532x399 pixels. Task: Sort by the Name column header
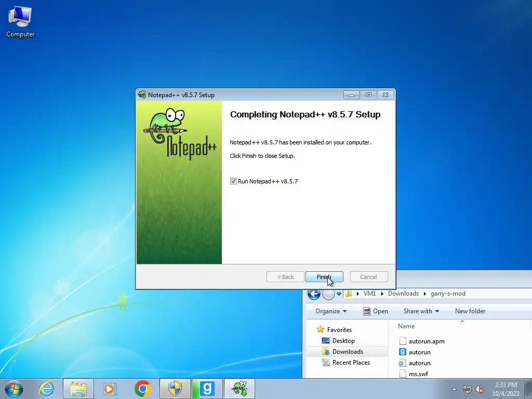click(406, 326)
